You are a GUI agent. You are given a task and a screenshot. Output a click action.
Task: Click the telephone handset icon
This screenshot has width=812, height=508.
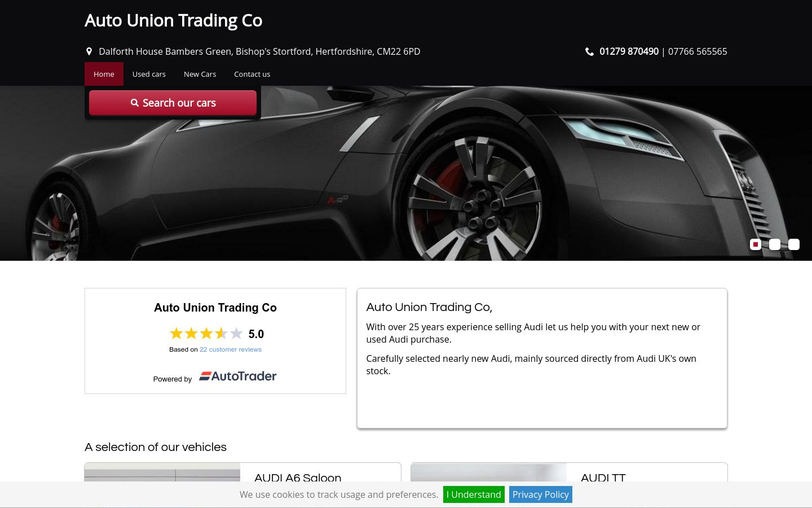pyautogui.click(x=589, y=51)
